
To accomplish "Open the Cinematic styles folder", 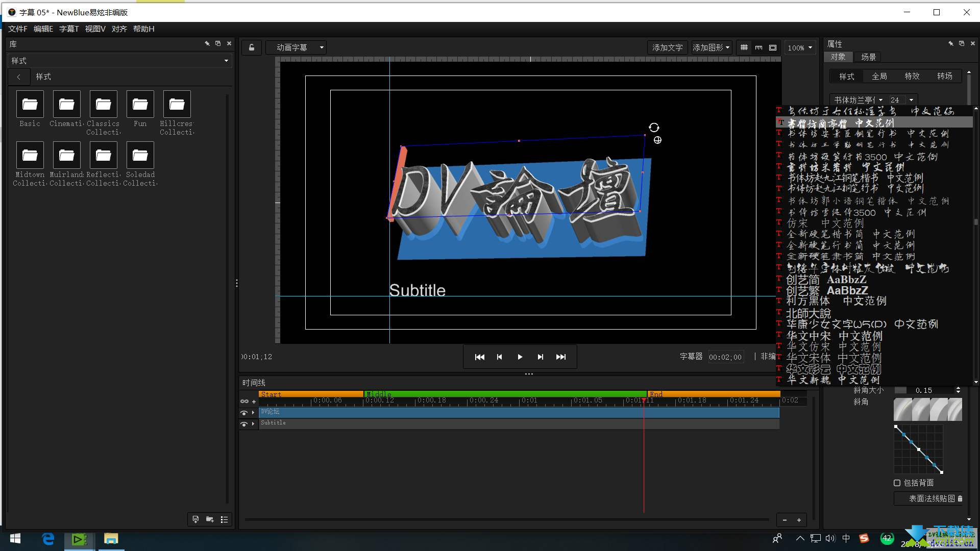I will [x=66, y=105].
